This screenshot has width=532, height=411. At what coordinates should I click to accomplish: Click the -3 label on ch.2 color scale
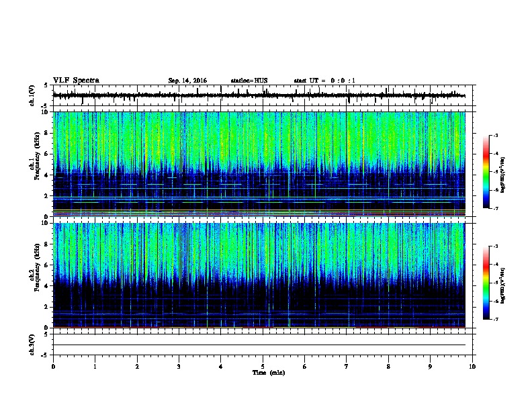pyautogui.click(x=496, y=246)
